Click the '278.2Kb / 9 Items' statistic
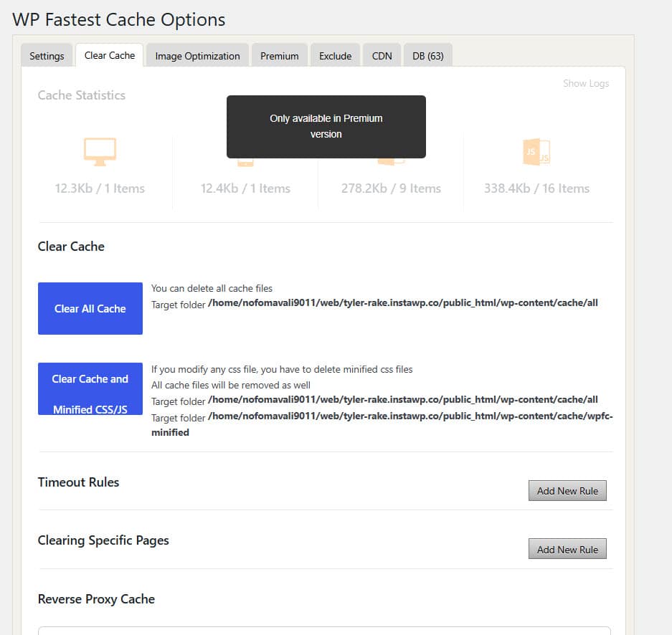This screenshot has height=635, width=672. [x=391, y=188]
